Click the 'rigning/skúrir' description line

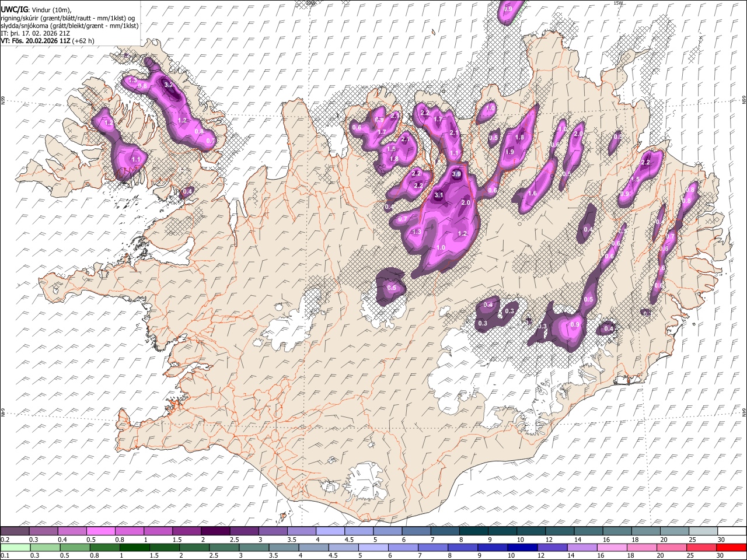(x=68, y=18)
